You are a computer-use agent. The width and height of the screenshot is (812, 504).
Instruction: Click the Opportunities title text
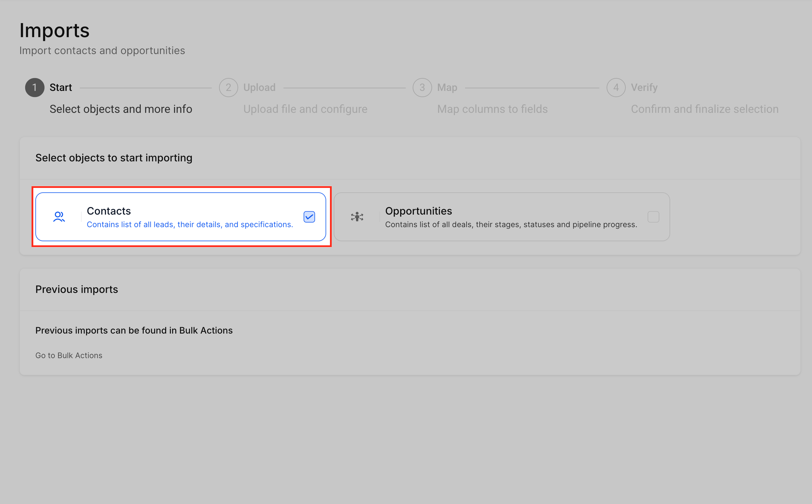(x=419, y=211)
